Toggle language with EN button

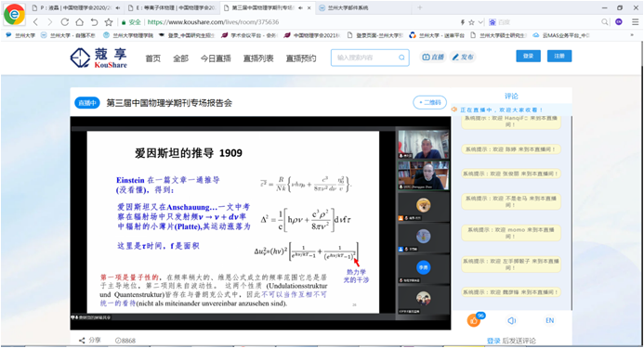click(x=549, y=320)
